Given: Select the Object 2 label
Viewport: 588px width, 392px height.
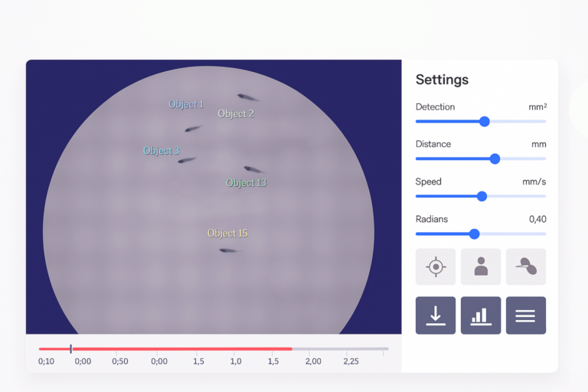Looking at the screenshot, I should [236, 113].
